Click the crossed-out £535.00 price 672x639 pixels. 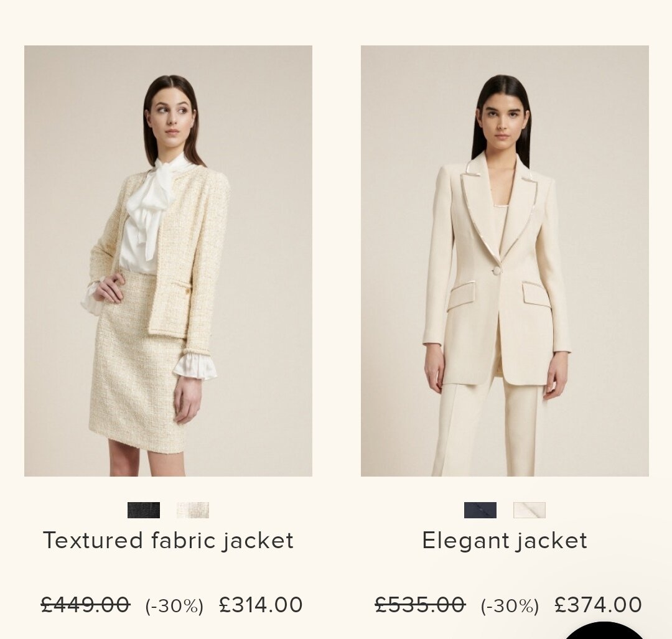coord(421,605)
